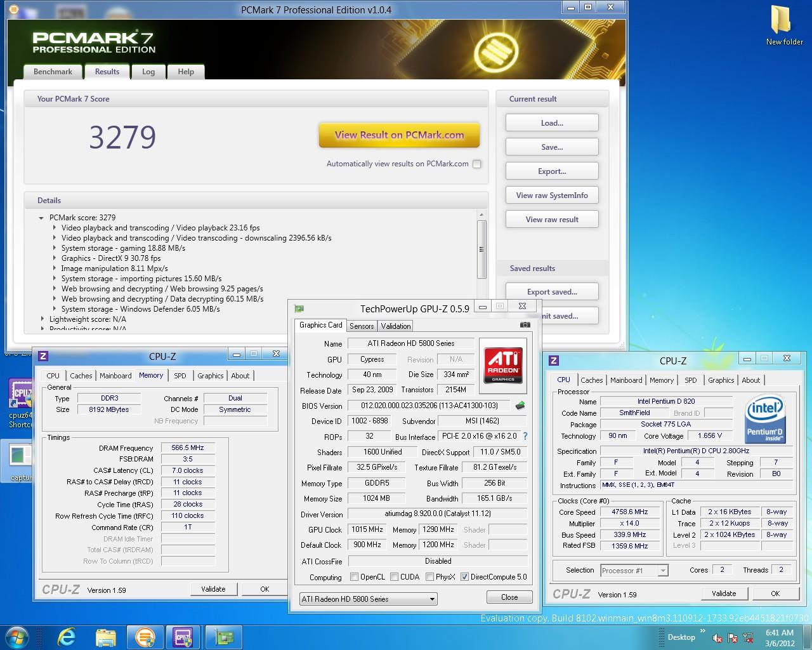This screenshot has width=812, height=650.
Task: Click Validate in the left CPU-Z window
Action: 213,589
